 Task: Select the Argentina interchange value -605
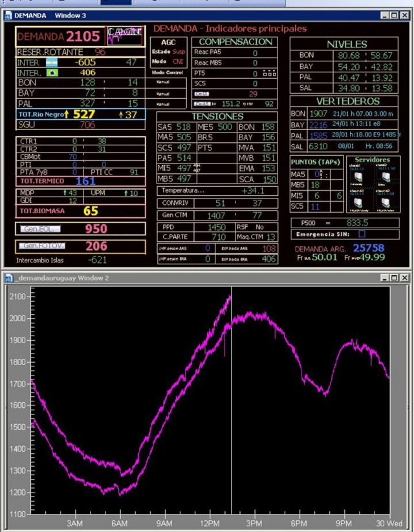[85, 63]
